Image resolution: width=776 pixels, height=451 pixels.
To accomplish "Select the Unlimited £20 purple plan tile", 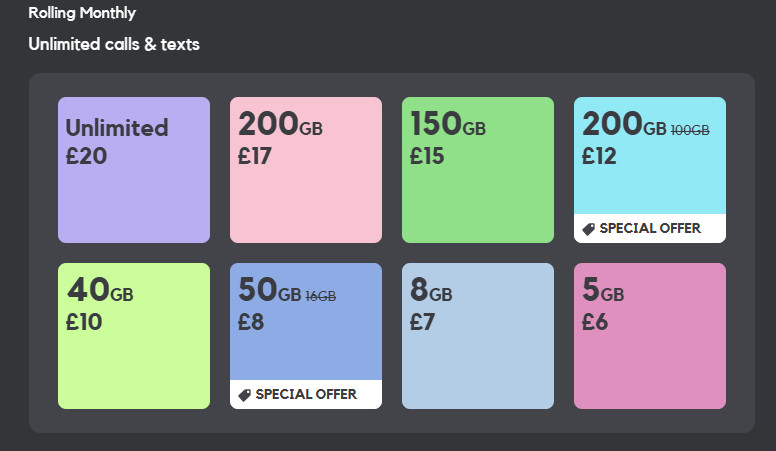I will (x=134, y=170).
